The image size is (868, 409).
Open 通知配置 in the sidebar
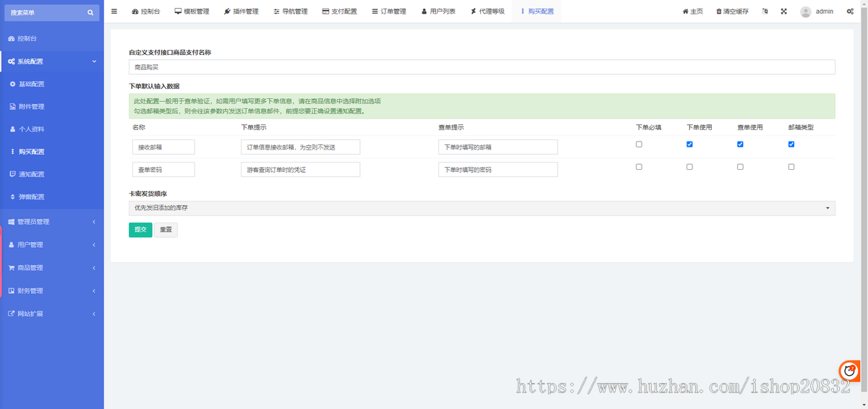click(x=31, y=174)
